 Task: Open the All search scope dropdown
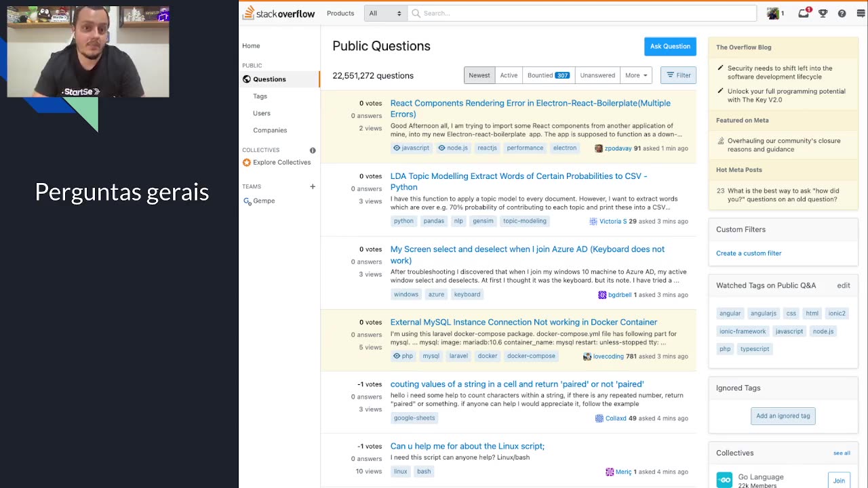click(x=384, y=13)
